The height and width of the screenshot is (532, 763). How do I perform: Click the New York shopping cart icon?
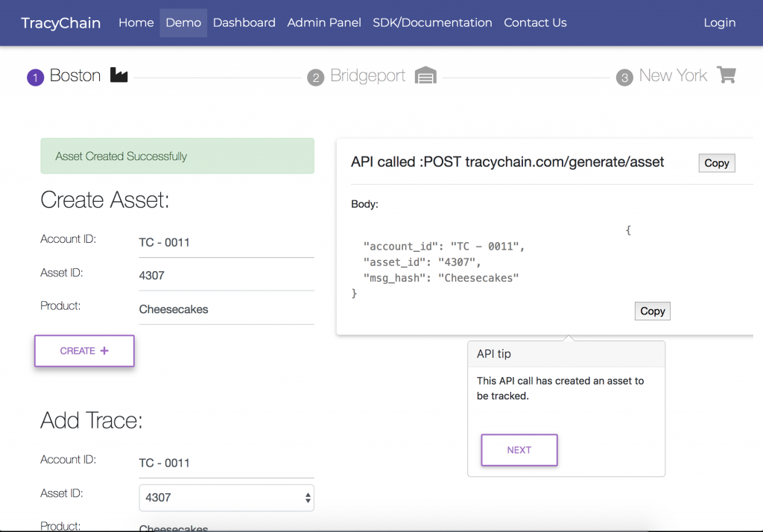coord(726,75)
